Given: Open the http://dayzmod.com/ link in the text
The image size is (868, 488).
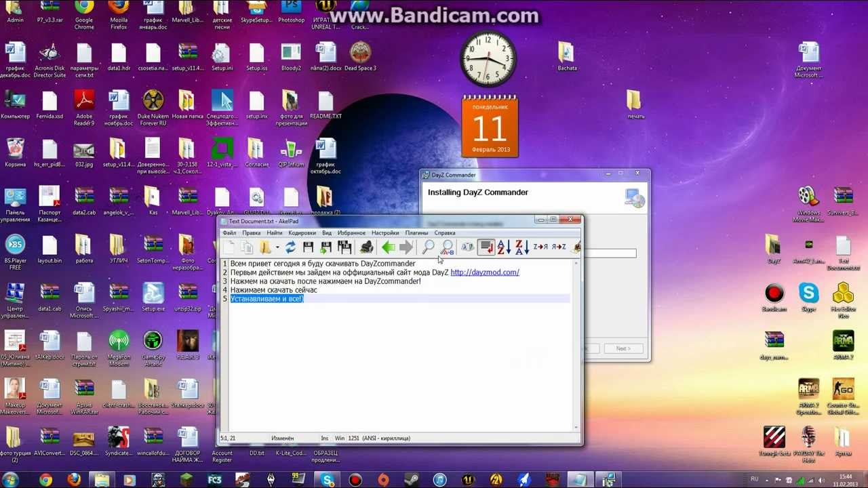Looking at the screenshot, I should tap(485, 272).
